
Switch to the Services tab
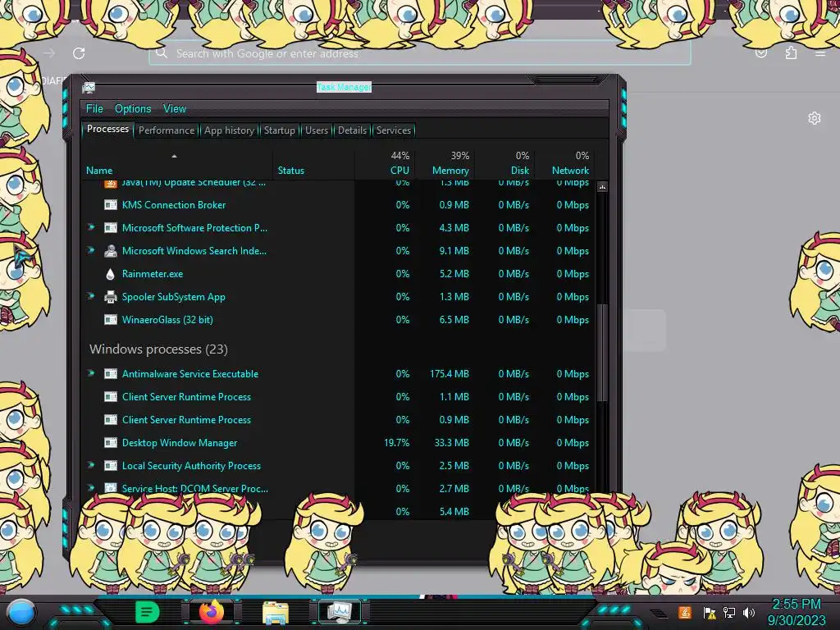(x=393, y=130)
